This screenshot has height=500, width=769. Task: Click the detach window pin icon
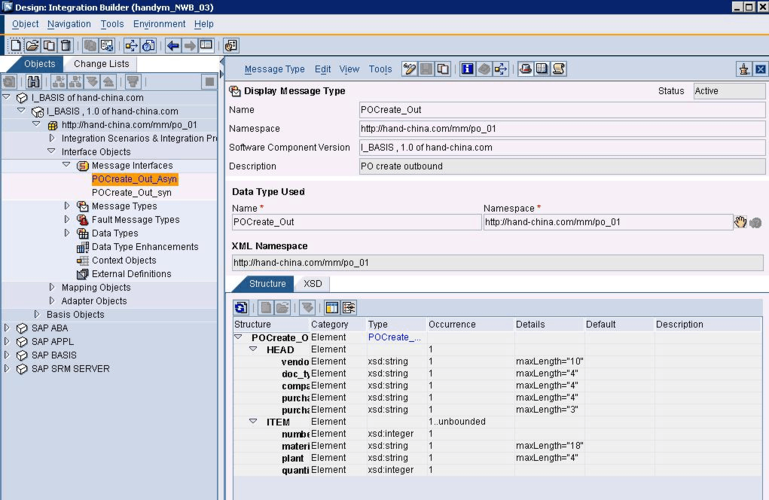(x=744, y=69)
